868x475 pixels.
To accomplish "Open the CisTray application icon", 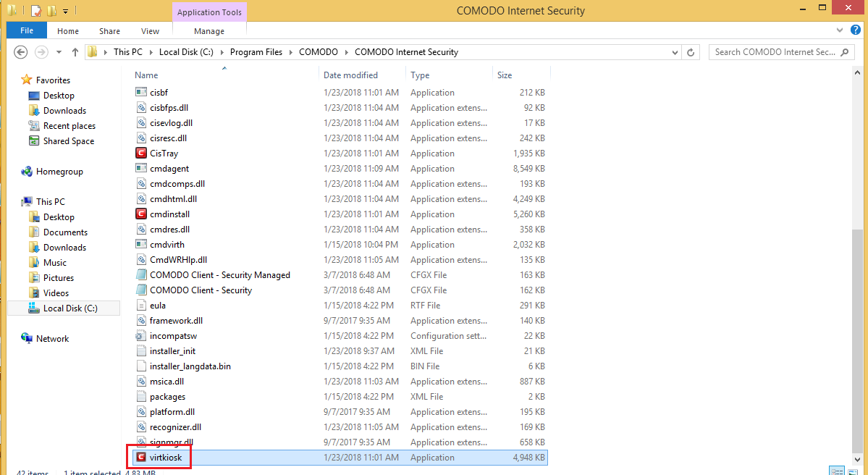I will 140,154.
